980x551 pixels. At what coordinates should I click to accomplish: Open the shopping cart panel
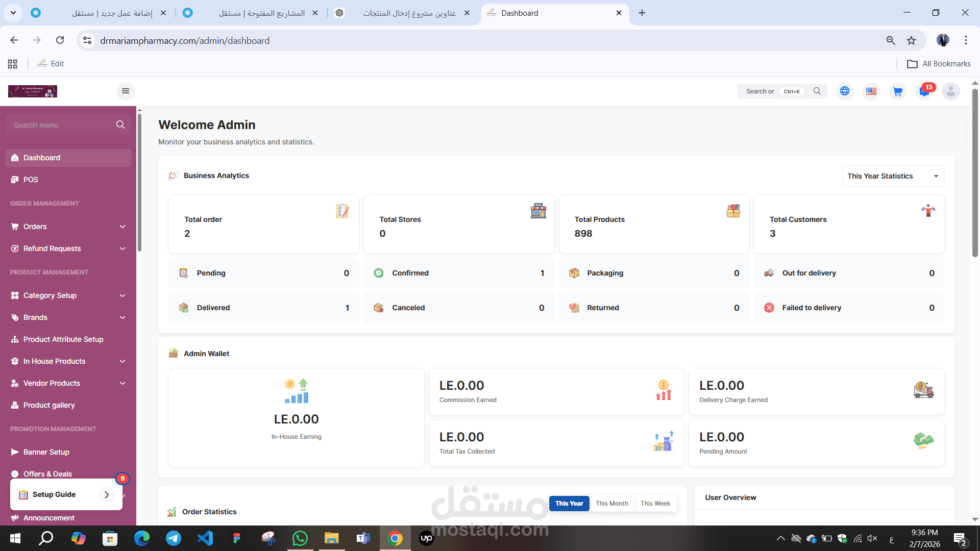[898, 91]
